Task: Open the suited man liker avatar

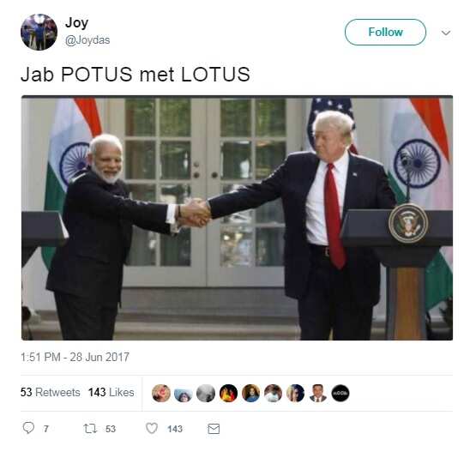Action: [318, 393]
